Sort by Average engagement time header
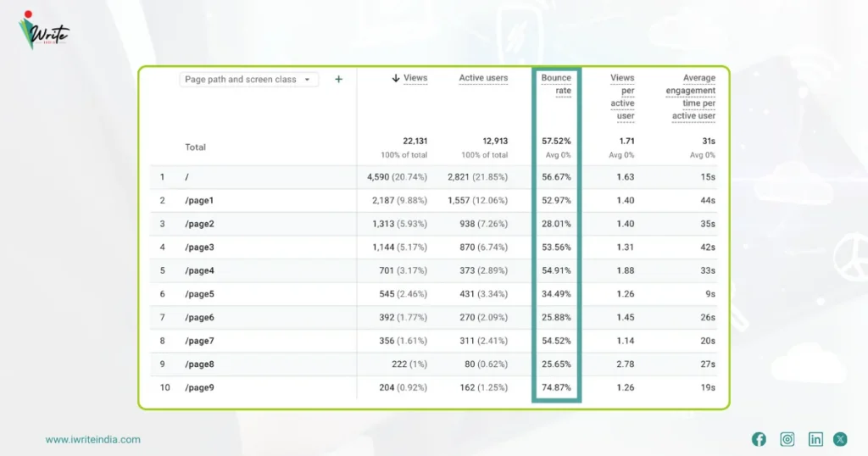 690,97
